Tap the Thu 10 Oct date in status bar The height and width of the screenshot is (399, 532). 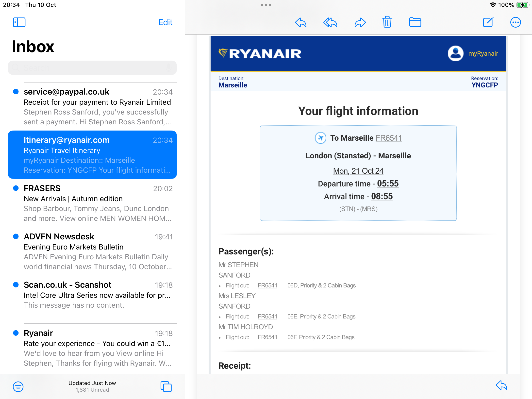(41, 5)
